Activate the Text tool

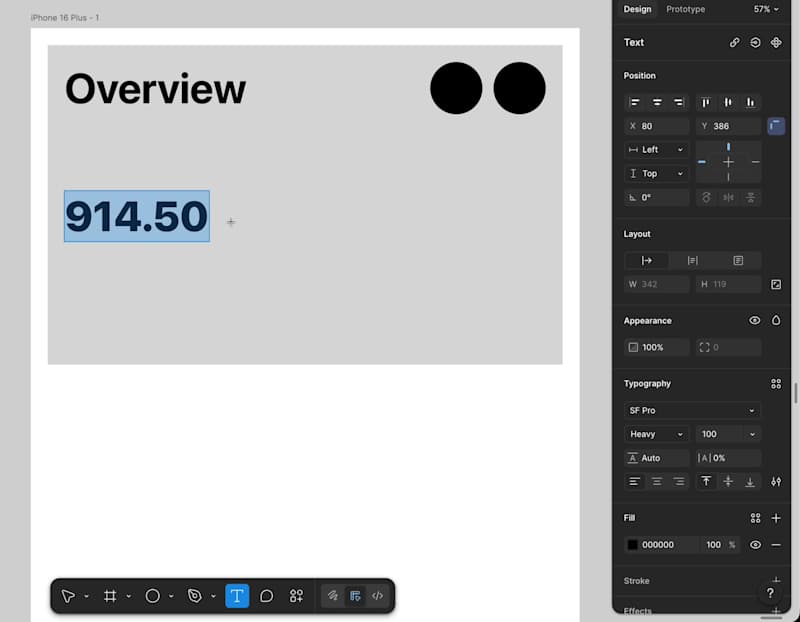point(237,595)
